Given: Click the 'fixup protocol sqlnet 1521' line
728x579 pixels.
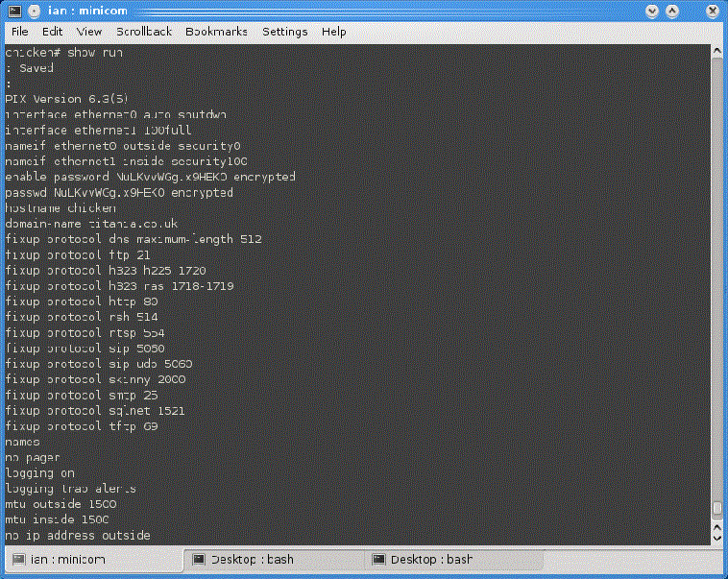Looking at the screenshot, I should (x=95, y=411).
